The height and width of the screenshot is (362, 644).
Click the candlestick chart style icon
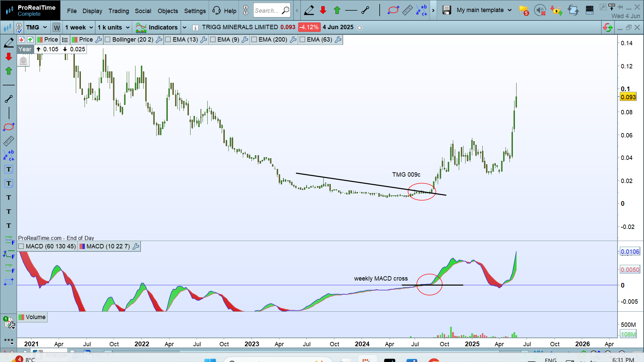(x=7, y=27)
